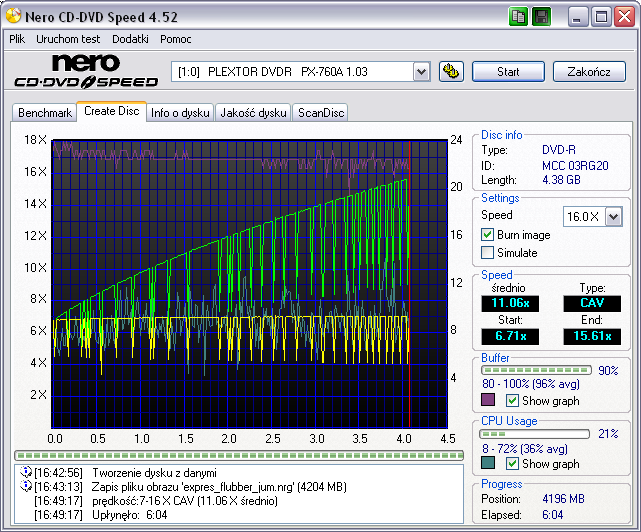Open the Plik menu
This screenshot has width=641, height=532.
point(17,39)
